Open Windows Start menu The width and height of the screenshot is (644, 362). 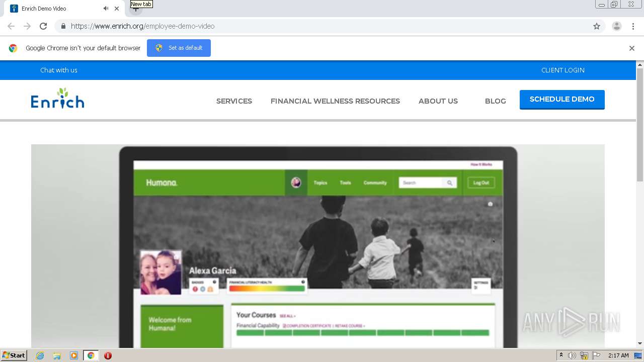(x=14, y=355)
